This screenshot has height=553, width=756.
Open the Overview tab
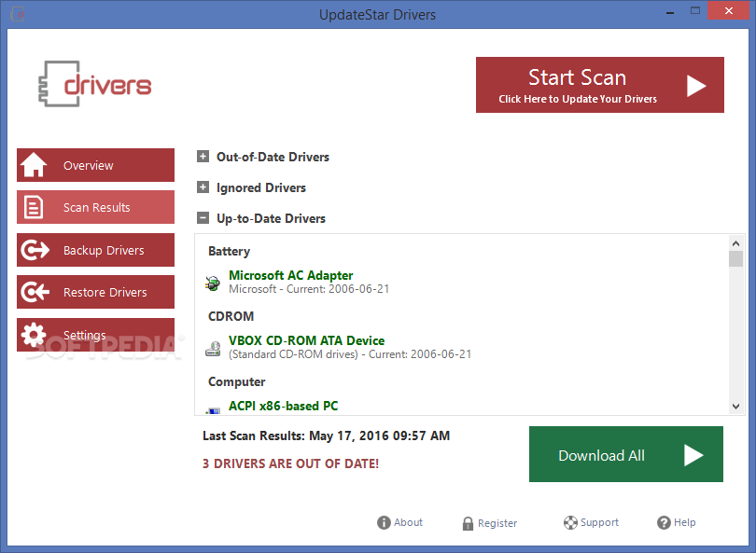(95, 165)
